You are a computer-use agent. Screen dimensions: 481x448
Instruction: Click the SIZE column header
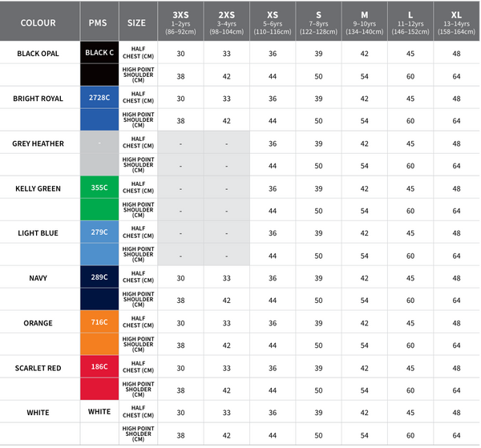pyautogui.click(x=137, y=22)
